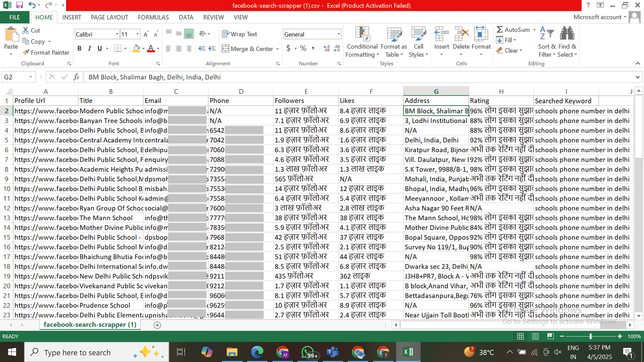Toggle Italic text formatting
644x362 pixels.
[89, 49]
